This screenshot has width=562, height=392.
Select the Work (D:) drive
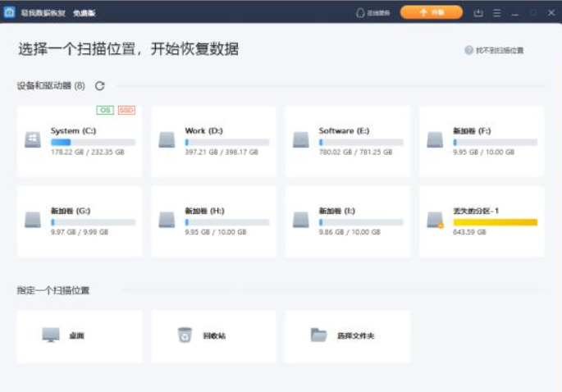[x=213, y=141]
